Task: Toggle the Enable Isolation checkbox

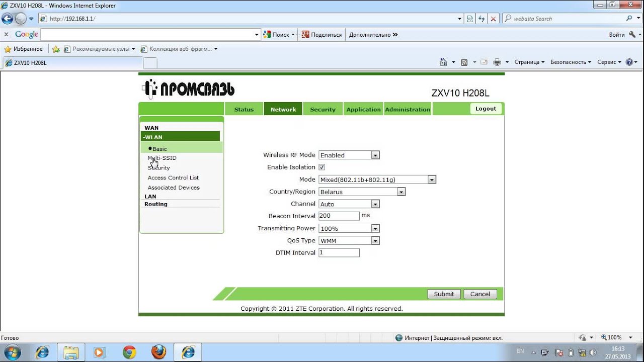Action: pyautogui.click(x=322, y=167)
